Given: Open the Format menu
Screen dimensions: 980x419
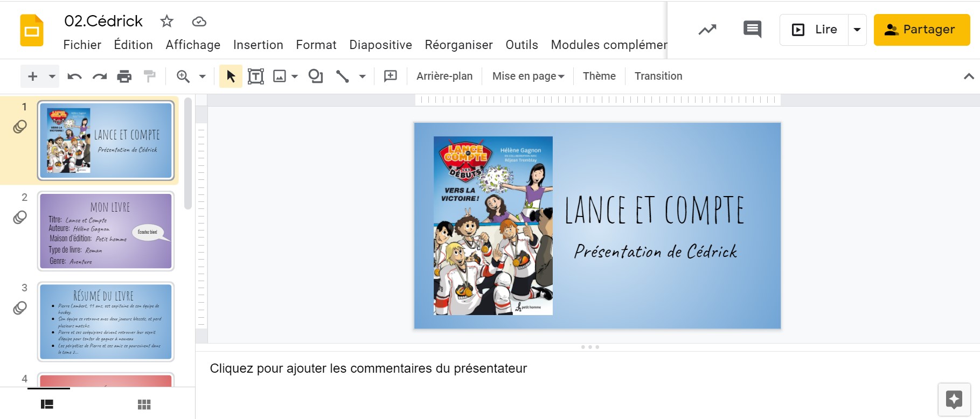Looking at the screenshot, I should pos(316,45).
